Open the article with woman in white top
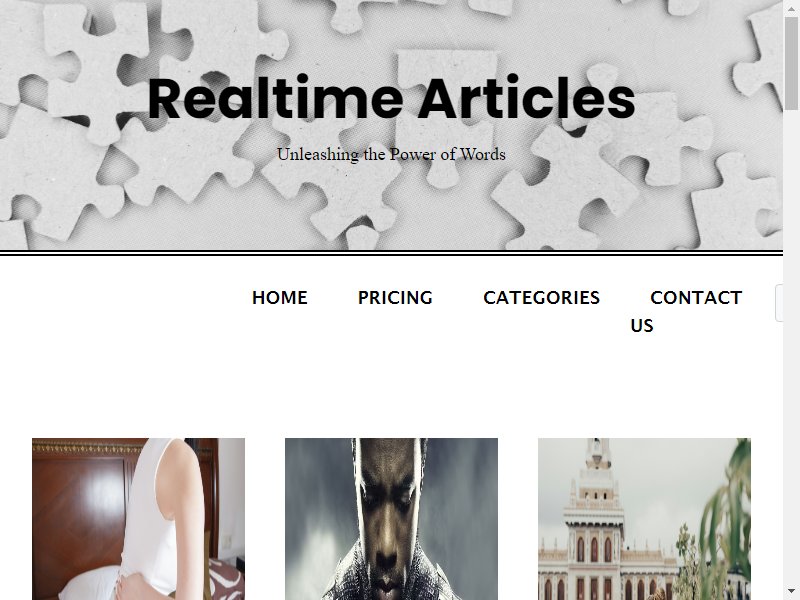 click(x=138, y=519)
